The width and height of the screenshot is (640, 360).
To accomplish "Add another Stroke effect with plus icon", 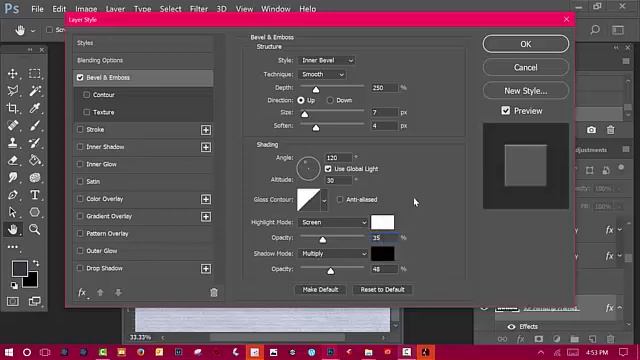I will pos(206,130).
